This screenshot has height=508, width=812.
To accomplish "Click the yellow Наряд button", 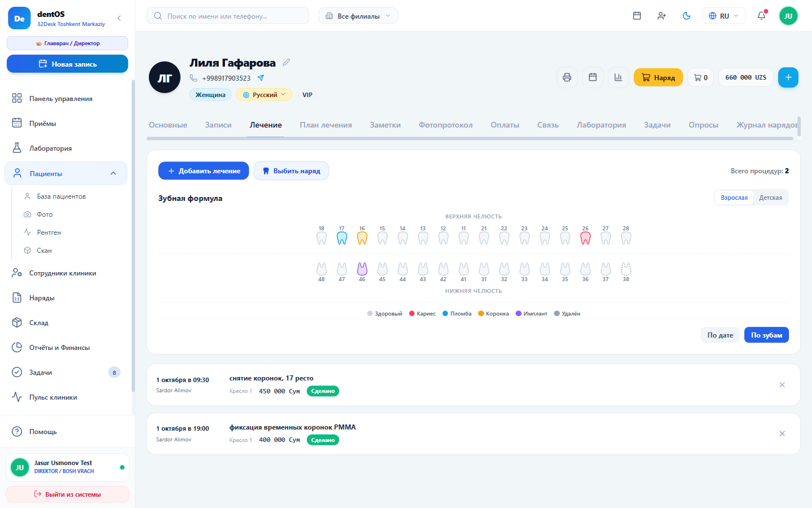I will pyautogui.click(x=658, y=77).
